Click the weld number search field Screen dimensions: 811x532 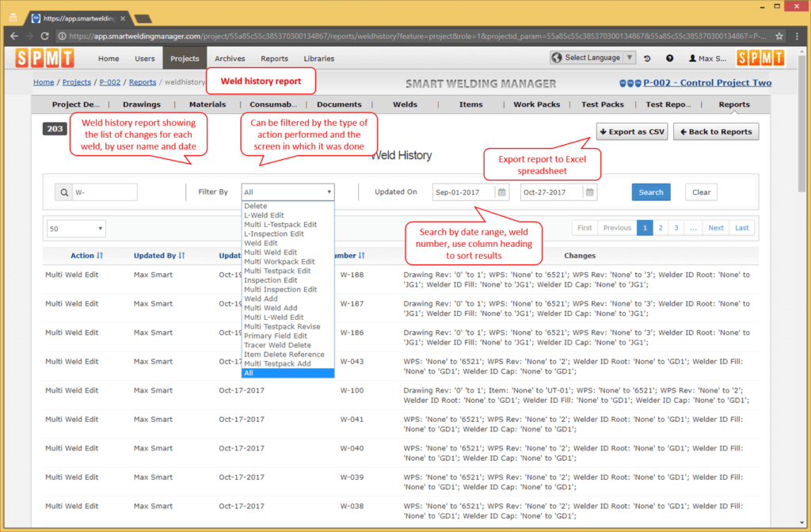click(105, 192)
